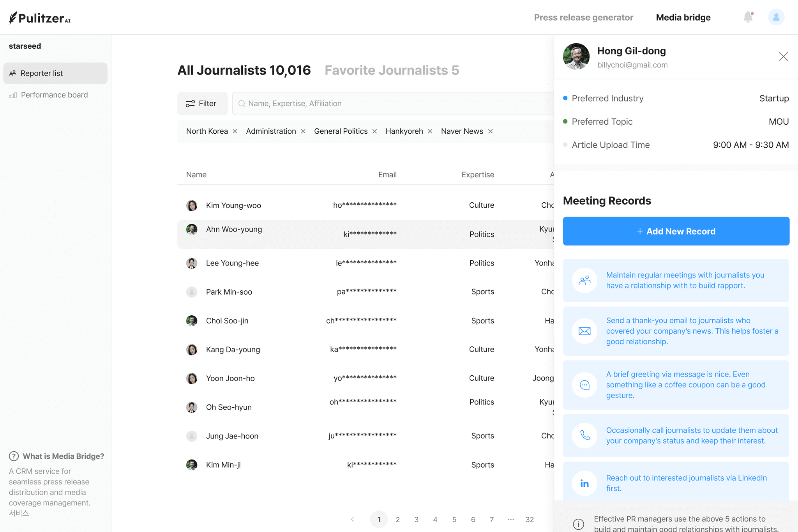This screenshot has height=532, width=798.
Task: Open Performance board in sidebar
Action: pos(54,95)
